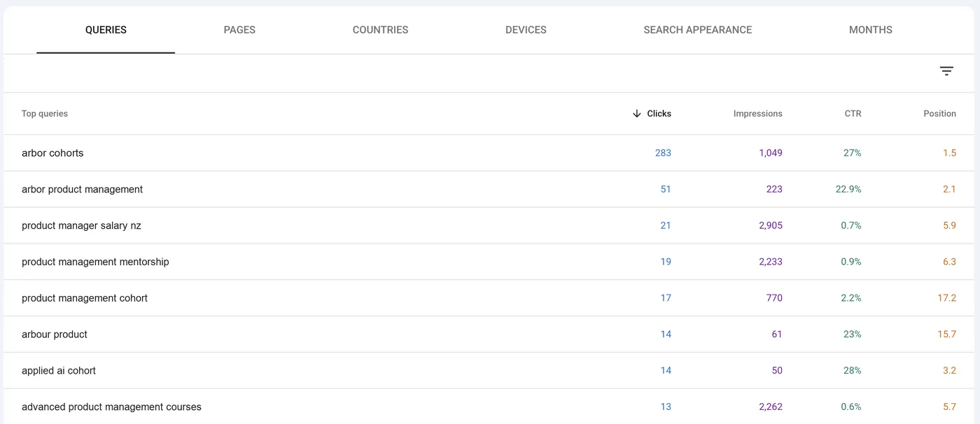Click the 2,905 impressions value
The image size is (980, 424).
770,226
